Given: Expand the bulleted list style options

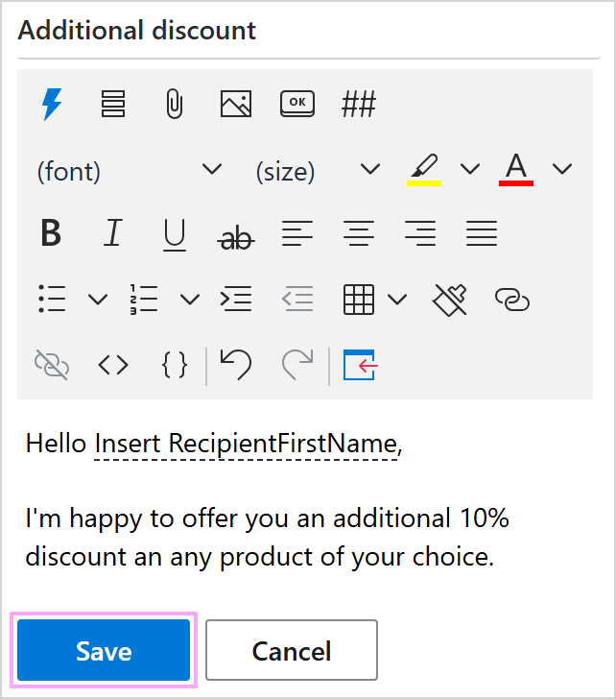Looking at the screenshot, I should coord(98,300).
